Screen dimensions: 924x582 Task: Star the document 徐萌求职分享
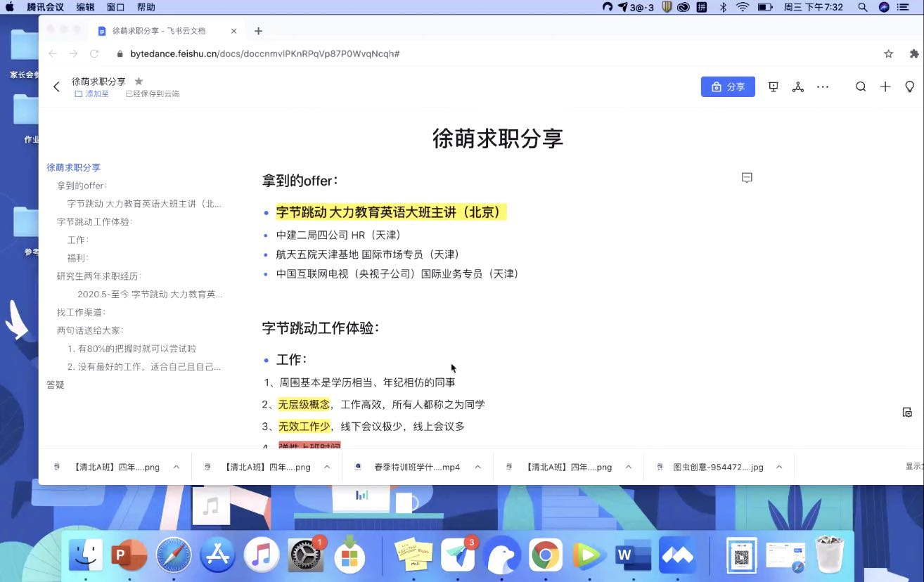pyautogui.click(x=139, y=81)
